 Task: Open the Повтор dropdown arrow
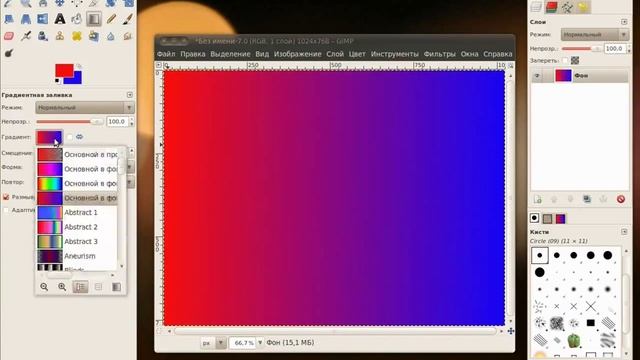click(130, 182)
